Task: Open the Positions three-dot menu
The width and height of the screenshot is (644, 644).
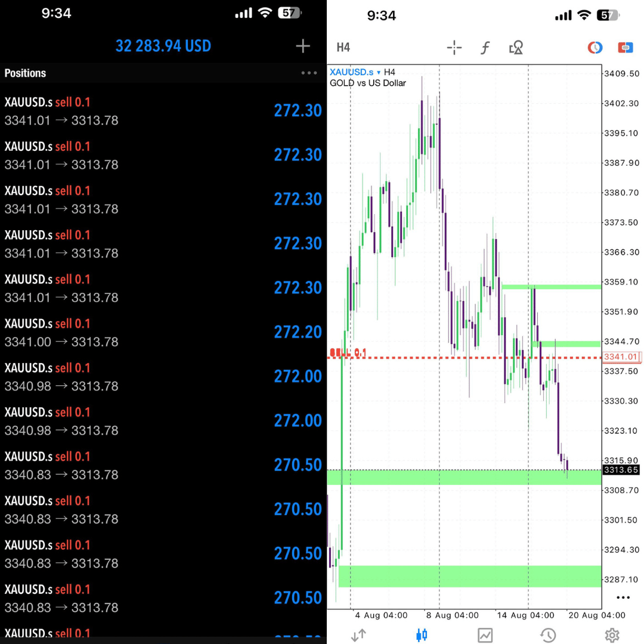Action: 309,73
